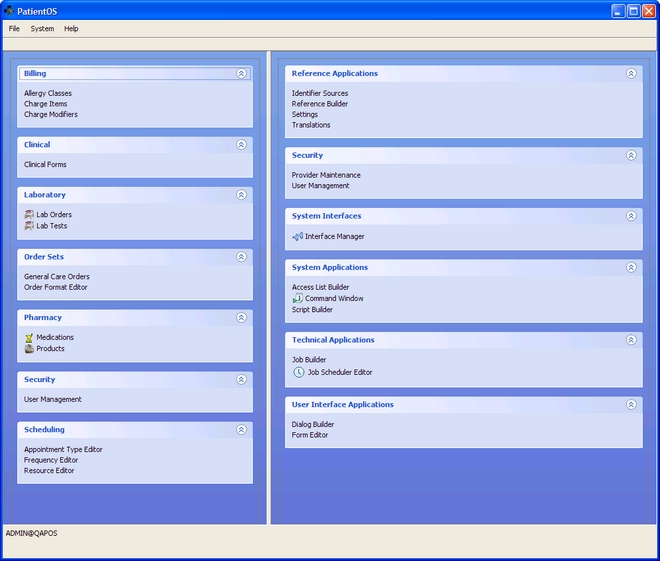Open Allergy Classes link
Viewport: 660px width, 561px height.
(48, 94)
